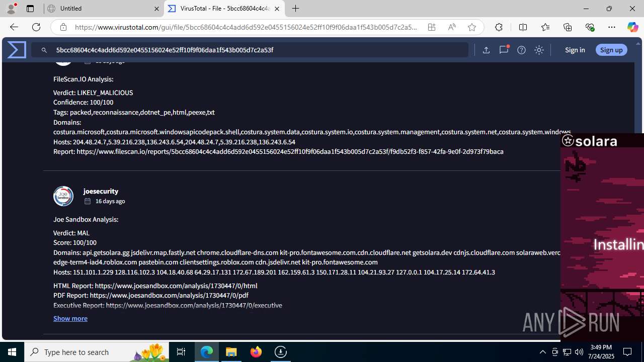644x362 pixels.
Task: Click the HTML Report joesandbox URL
Action: 176,286
